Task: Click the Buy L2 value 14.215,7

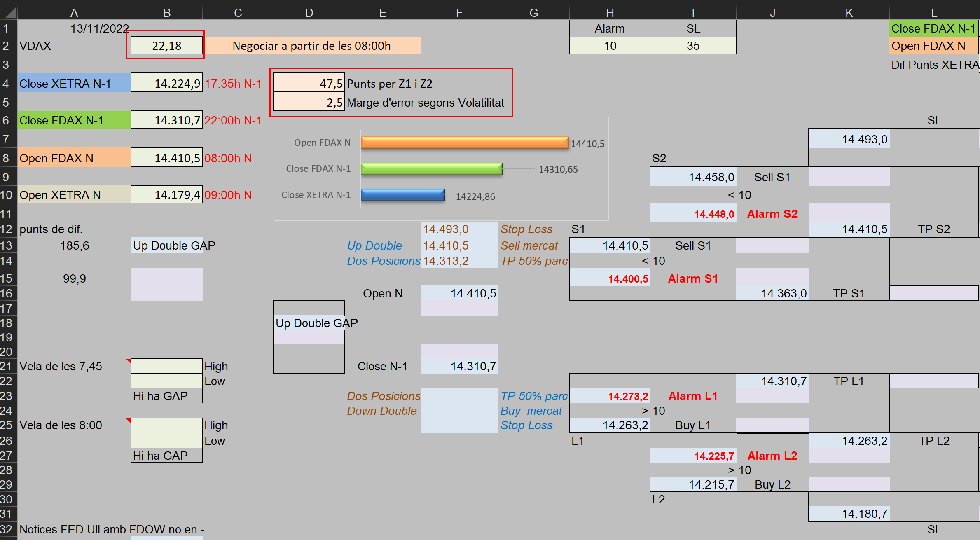Action: click(693, 484)
